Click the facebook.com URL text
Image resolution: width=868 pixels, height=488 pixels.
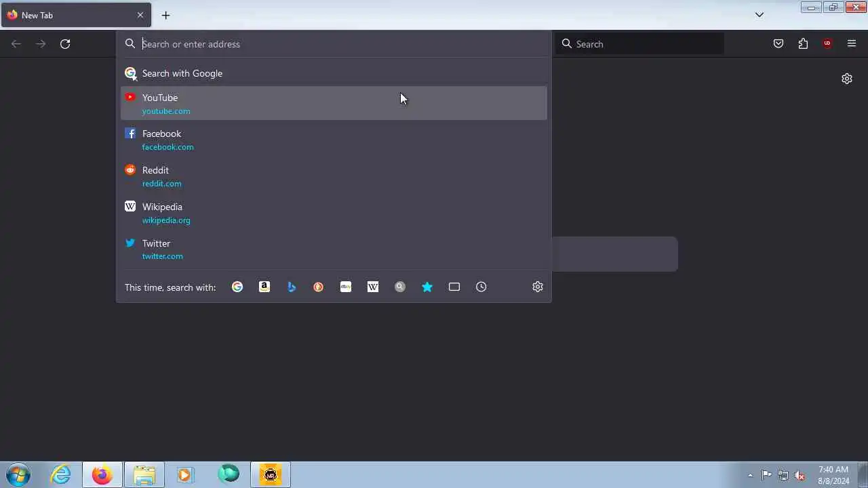(167, 147)
